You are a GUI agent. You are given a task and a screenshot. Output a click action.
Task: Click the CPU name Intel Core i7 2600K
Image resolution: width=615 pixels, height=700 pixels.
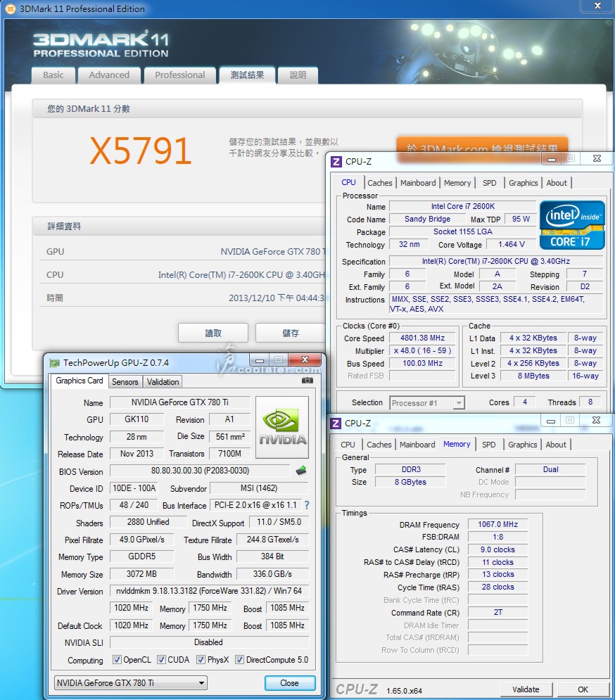[463, 206]
